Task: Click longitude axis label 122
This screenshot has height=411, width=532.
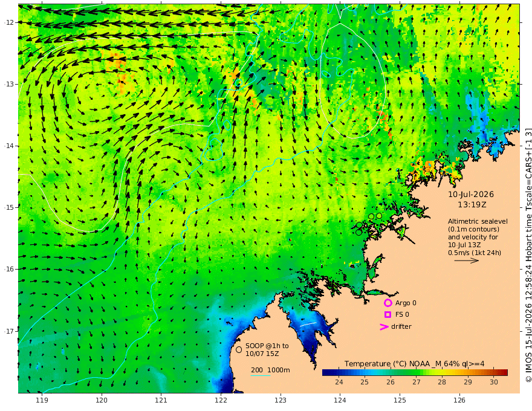Action: point(221,400)
